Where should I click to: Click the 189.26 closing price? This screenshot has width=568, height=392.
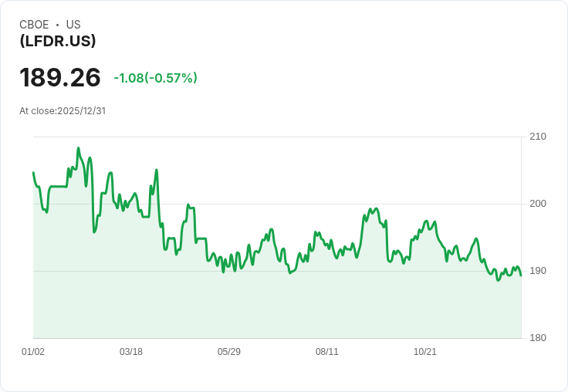click(x=60, y=78)
